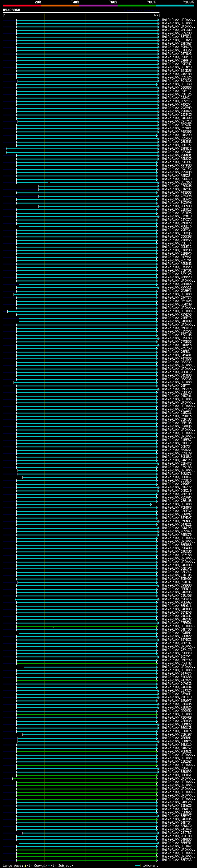Click hit UniRef100_A2Y3W4
This screenshot has height=868, width=197.
176,152
